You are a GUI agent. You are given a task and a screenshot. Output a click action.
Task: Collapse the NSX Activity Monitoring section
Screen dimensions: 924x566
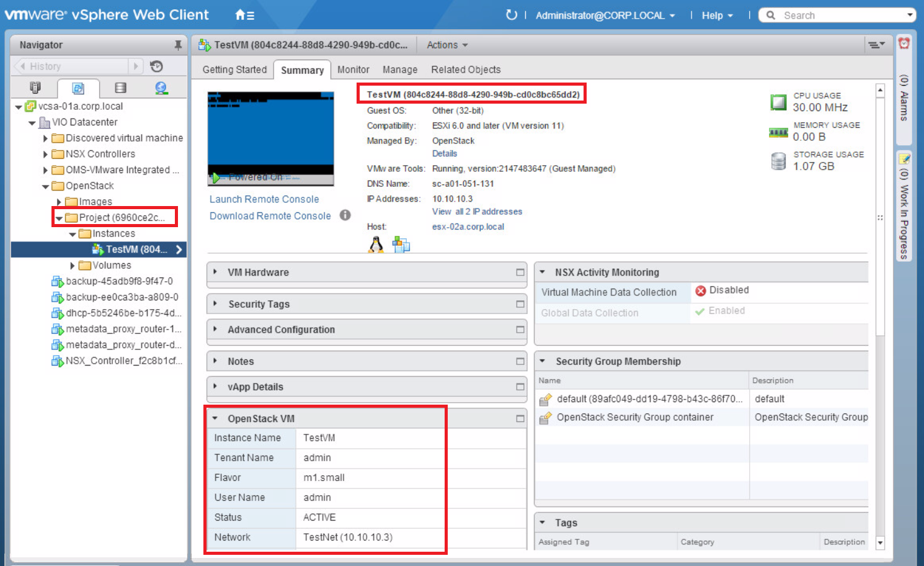[543, 272]
